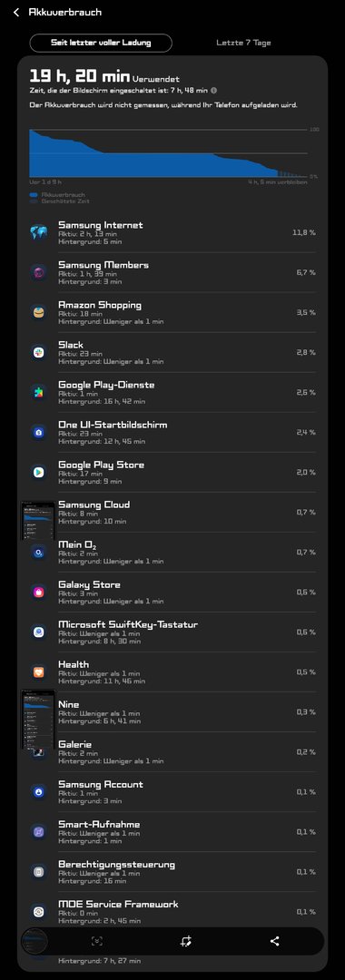Image resolution: width=345 pixels, height=980 pixels.
Task: Tap the Galaxy Store app icon
Action: (39, 593)
